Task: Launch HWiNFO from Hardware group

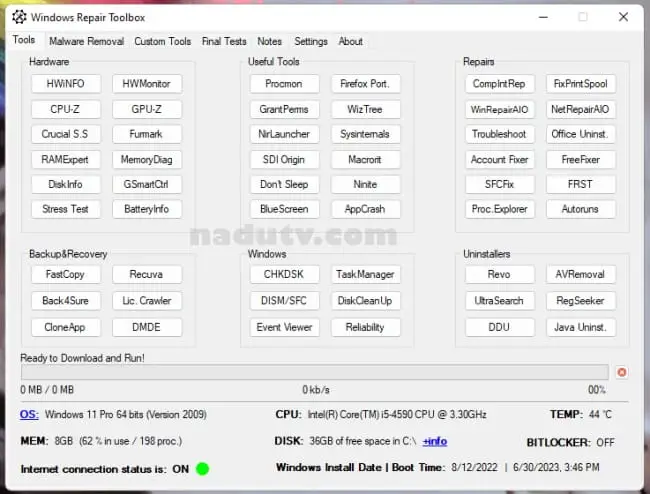Action: [x=65, y=84]
